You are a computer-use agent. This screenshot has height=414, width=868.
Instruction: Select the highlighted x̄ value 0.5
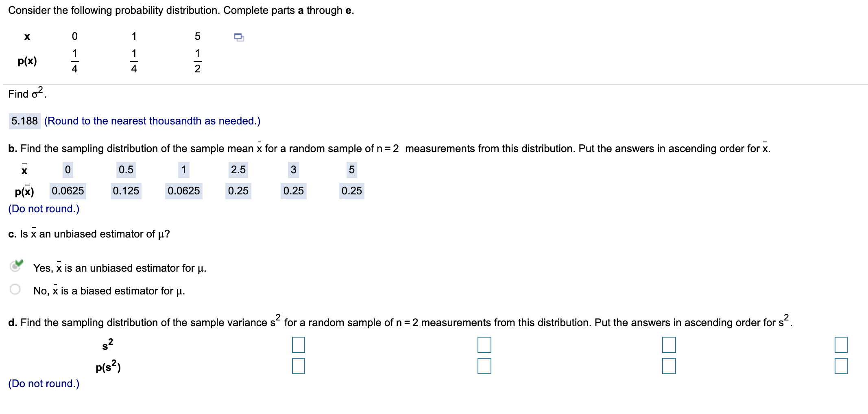tap(125, 170)
